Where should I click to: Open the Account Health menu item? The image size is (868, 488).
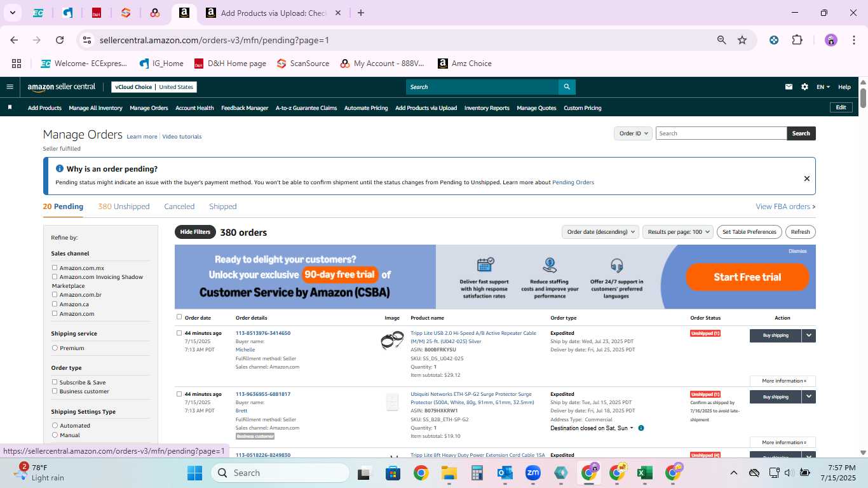click(x=194, y=108)
